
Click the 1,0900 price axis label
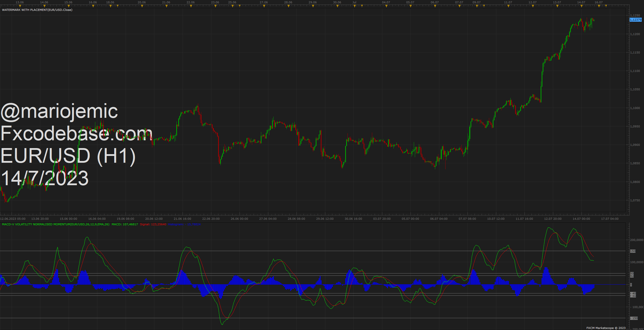tap(635, 145)
